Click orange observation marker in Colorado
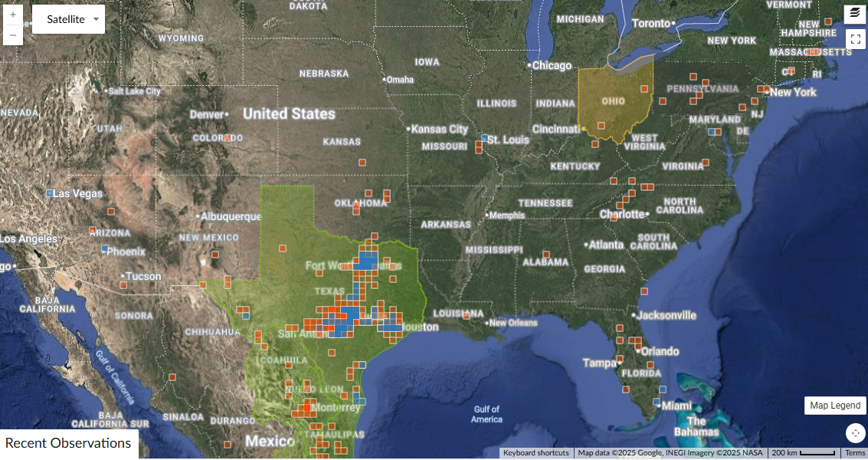 228,138
